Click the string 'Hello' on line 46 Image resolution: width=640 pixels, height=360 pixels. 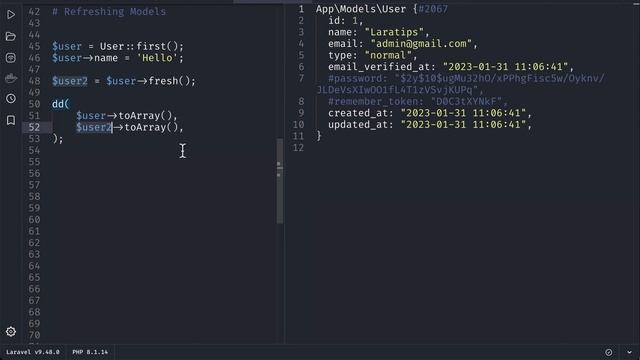click(157, 58)
